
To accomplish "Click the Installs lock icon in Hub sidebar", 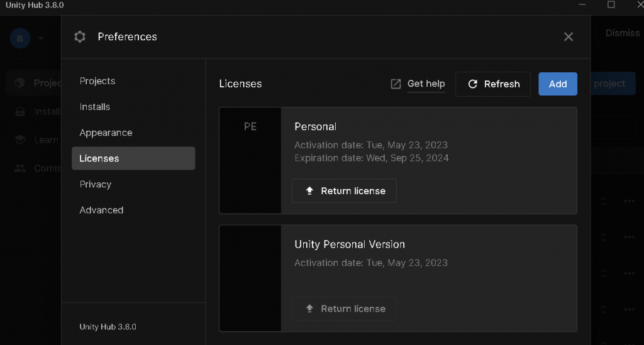I will click(20, 112).
